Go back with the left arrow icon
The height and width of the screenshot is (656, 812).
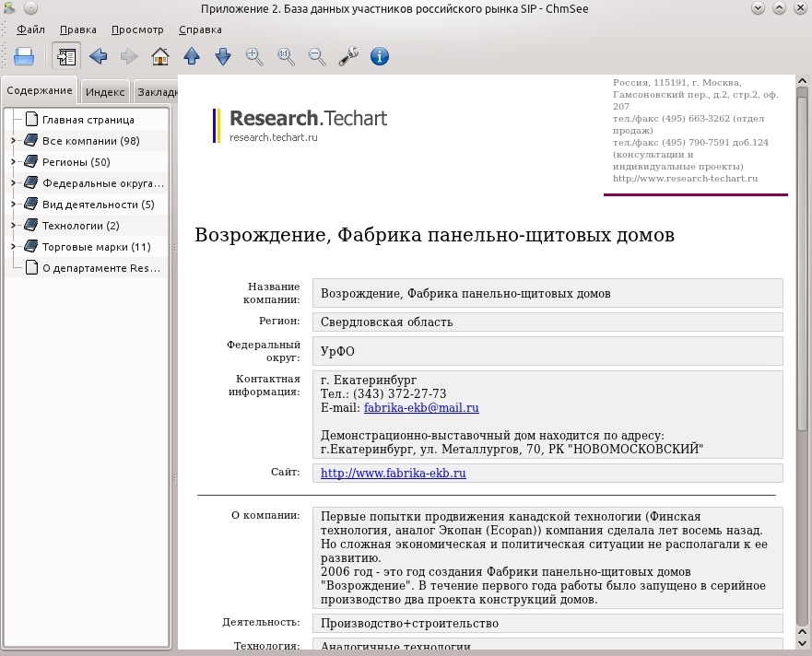[98, 56]
